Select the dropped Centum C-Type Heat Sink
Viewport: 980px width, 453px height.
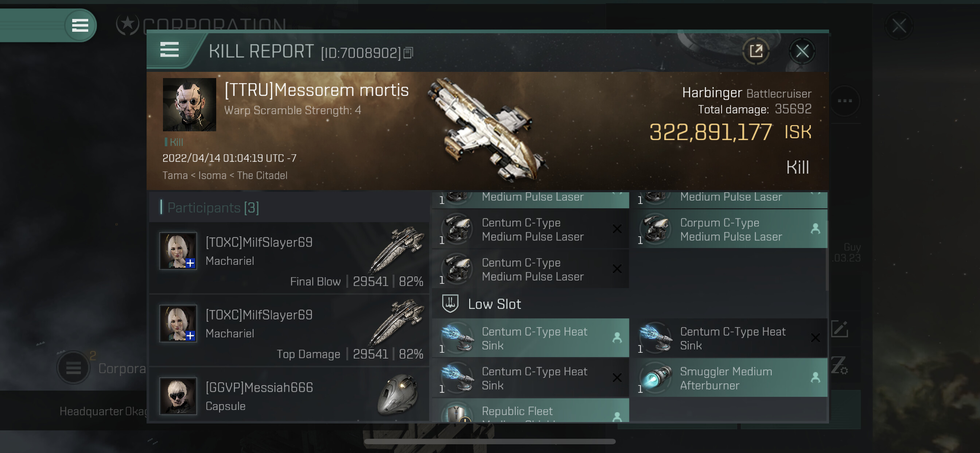(531, 338)
